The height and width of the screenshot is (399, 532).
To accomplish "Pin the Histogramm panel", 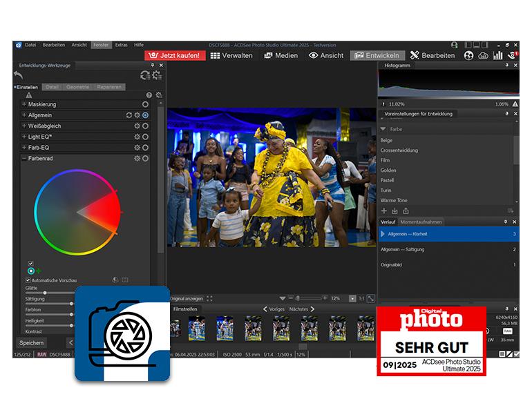I will [x=506, y=65].
